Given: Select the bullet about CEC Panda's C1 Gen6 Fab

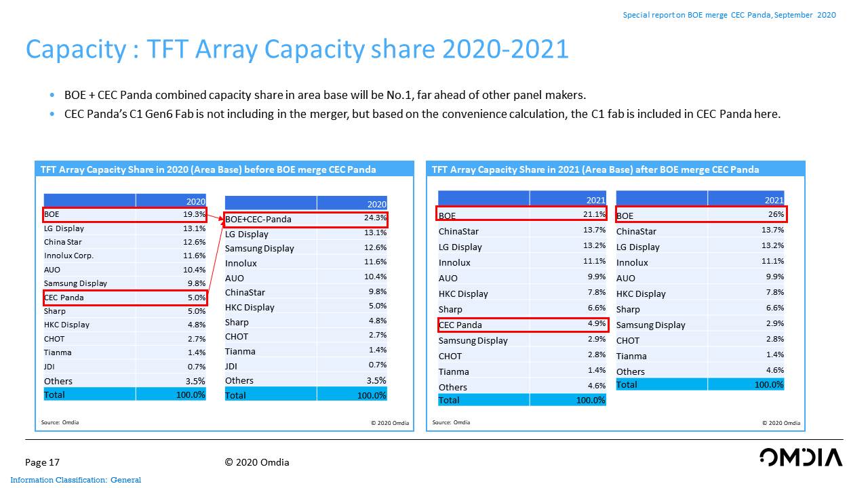Looking at the screenshot, I should (422, 114).
